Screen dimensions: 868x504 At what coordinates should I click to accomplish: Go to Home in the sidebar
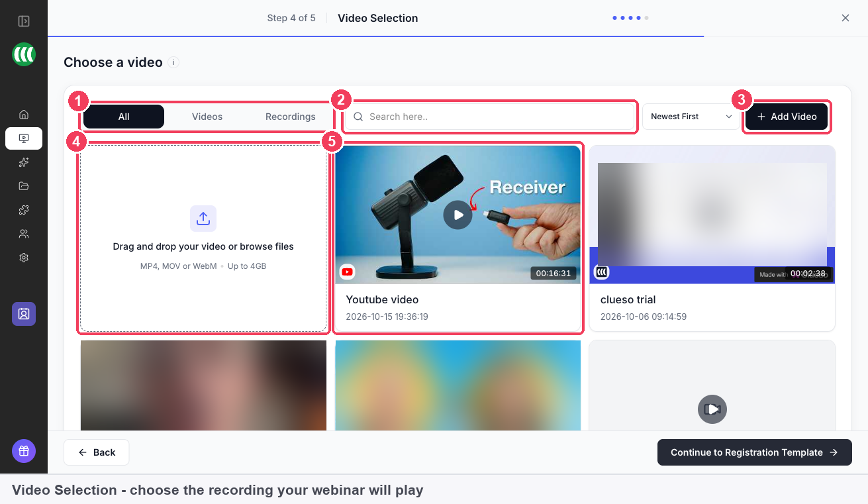24,115
